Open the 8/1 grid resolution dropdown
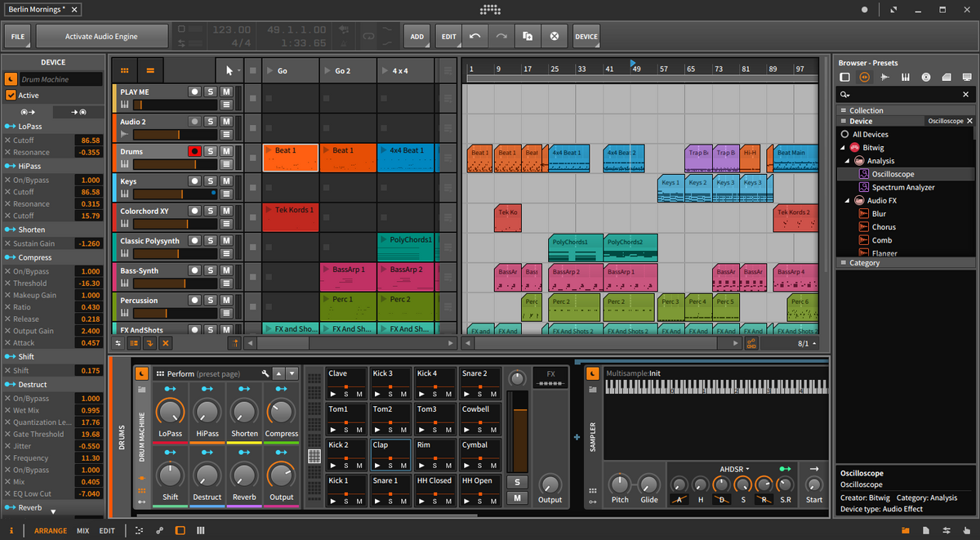The image size is (980, 540). tap(807, 344)
